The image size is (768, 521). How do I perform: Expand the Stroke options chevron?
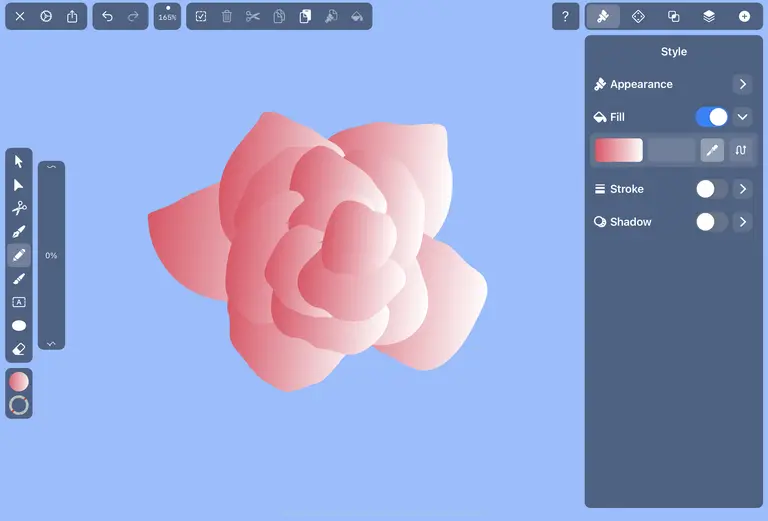point(743,189)
